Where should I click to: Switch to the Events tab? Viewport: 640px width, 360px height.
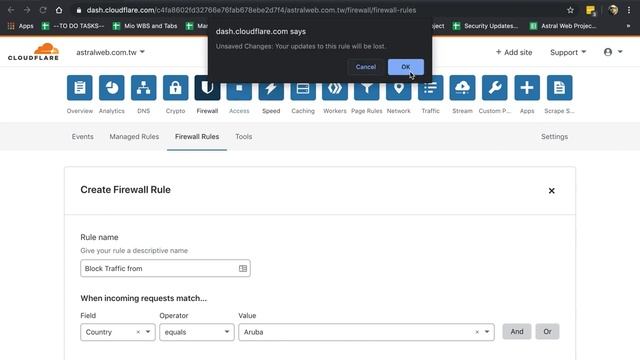tap(82, 137)
